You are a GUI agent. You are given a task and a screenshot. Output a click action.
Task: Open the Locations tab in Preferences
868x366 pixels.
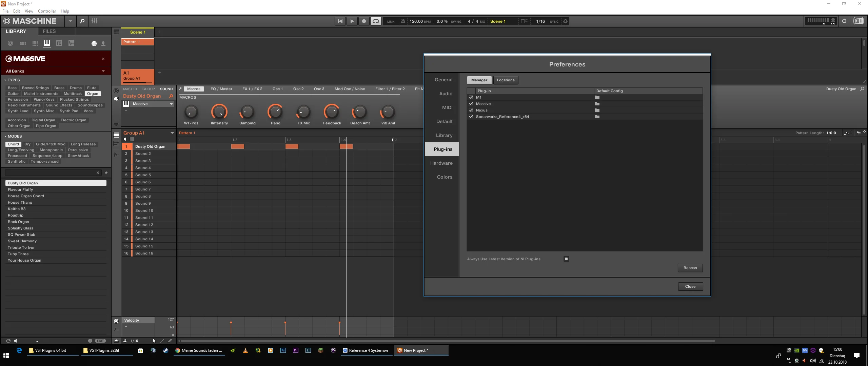click(x=506, y=80)
